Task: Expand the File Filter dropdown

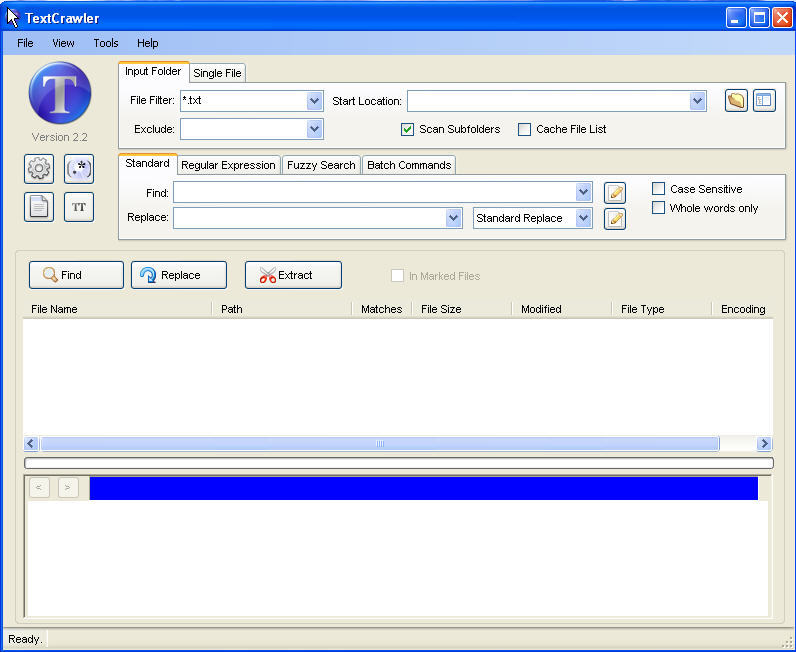Action: [x=315, y=101]
